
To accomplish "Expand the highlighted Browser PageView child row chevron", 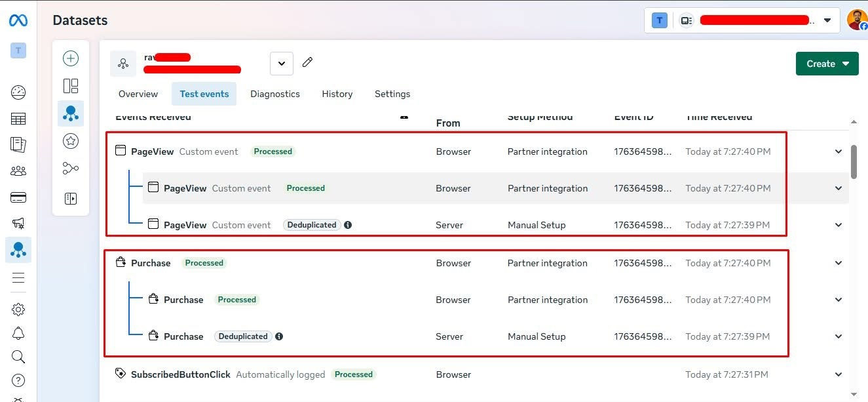I will (839, 188).
